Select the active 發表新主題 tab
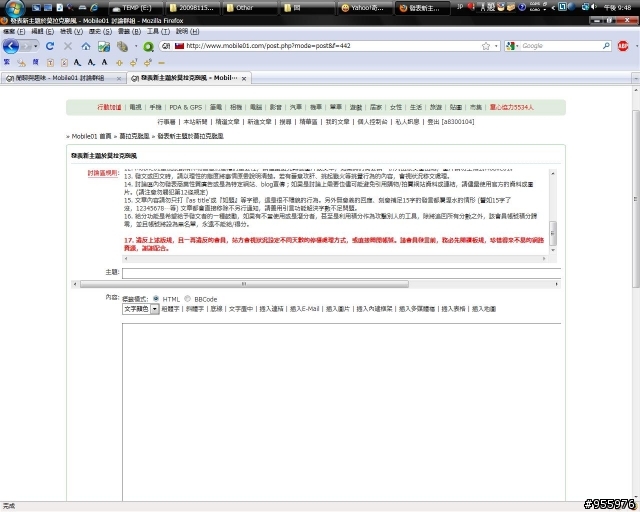The width and height of the screenshot is (640, 512). click(x=189, y=78)
